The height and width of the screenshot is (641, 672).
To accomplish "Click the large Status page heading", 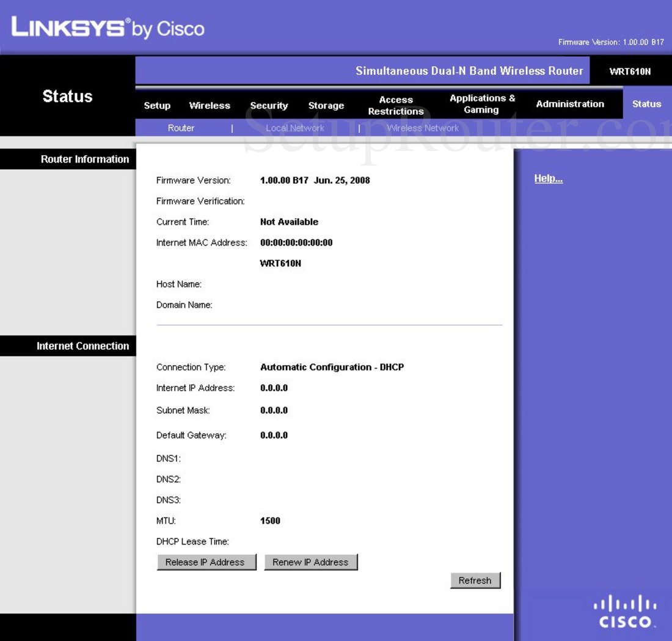I will (68, 97).
